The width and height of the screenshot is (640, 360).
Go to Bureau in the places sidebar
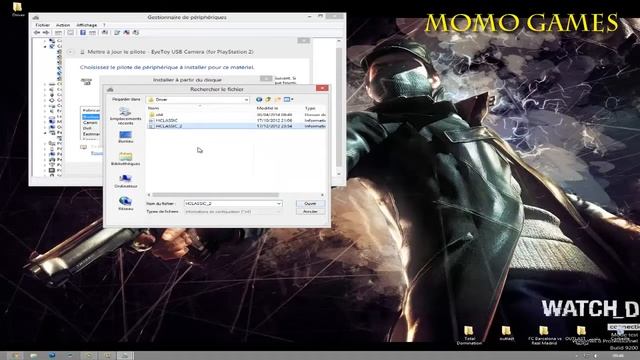[x=125, y=137]
